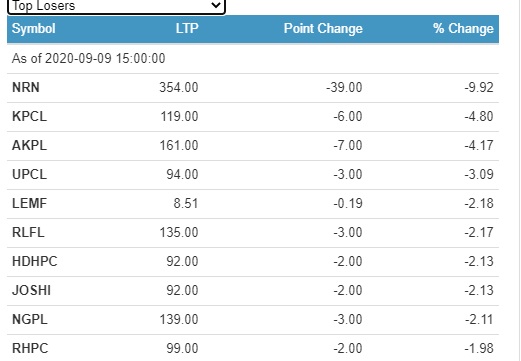The width and height of the screenshot is (521, 361).
Task: Select the 354.00 LTP value
Action: pyautogui.click(x=179, y=88)
